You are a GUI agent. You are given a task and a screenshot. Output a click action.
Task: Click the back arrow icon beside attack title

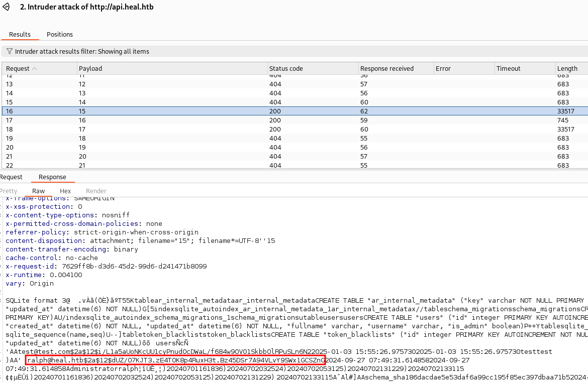click(x=6, y=7)
